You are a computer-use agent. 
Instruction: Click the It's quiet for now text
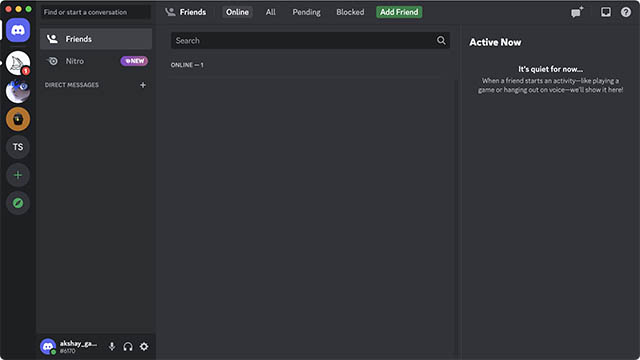coord(551,69)
